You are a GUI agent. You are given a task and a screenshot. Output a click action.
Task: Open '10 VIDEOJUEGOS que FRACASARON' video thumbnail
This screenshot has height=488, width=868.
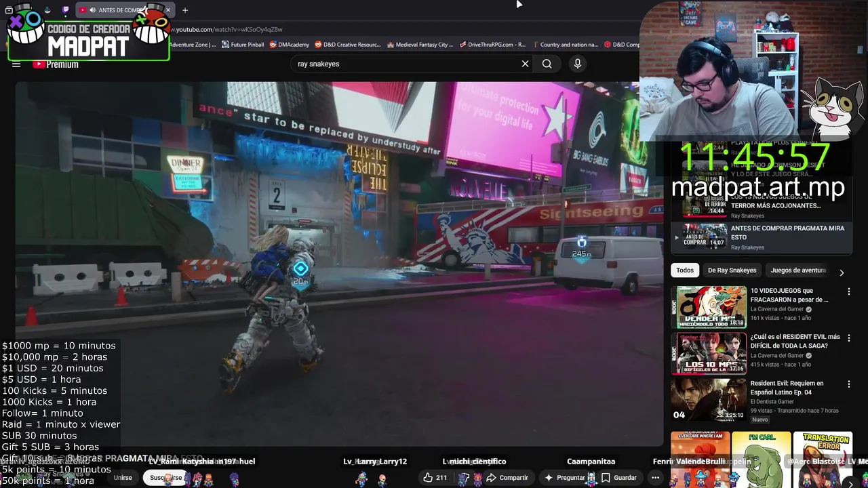[709, 307]
